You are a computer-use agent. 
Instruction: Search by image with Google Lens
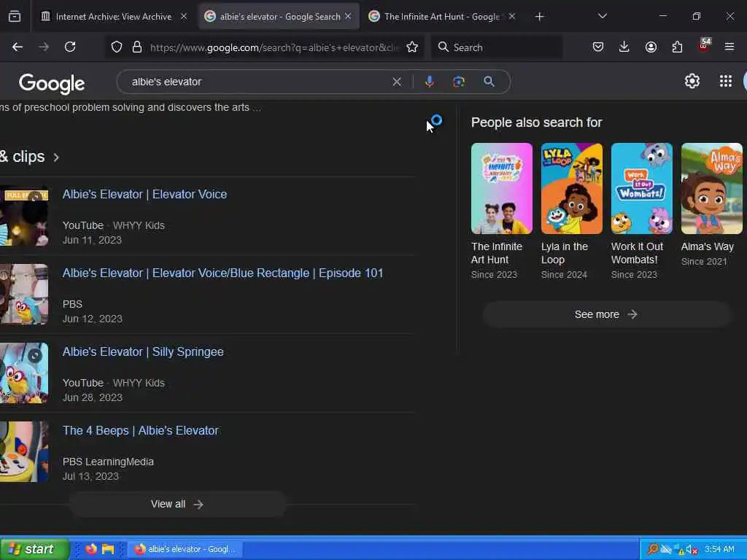(458, 82)
